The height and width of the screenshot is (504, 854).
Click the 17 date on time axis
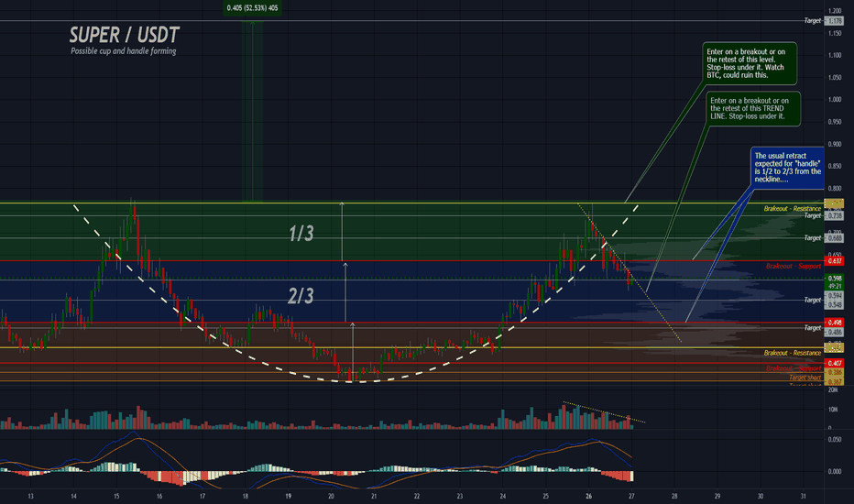click(203, 497)
